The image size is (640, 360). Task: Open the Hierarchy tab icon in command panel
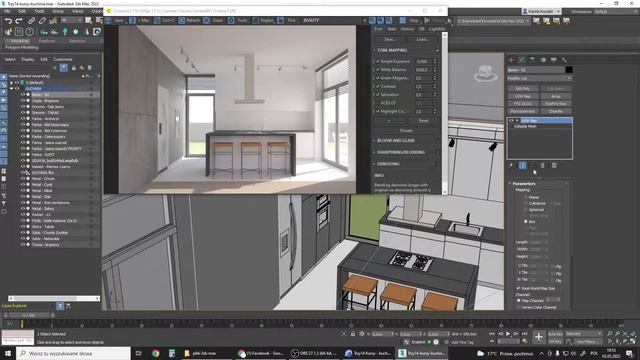pyautogui.click(x=532, y=60)
